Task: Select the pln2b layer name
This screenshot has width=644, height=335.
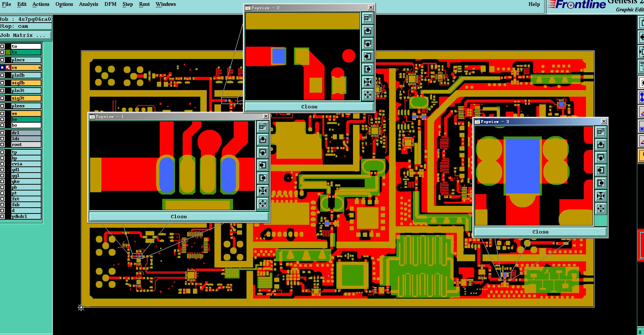Action: (26, 75)
